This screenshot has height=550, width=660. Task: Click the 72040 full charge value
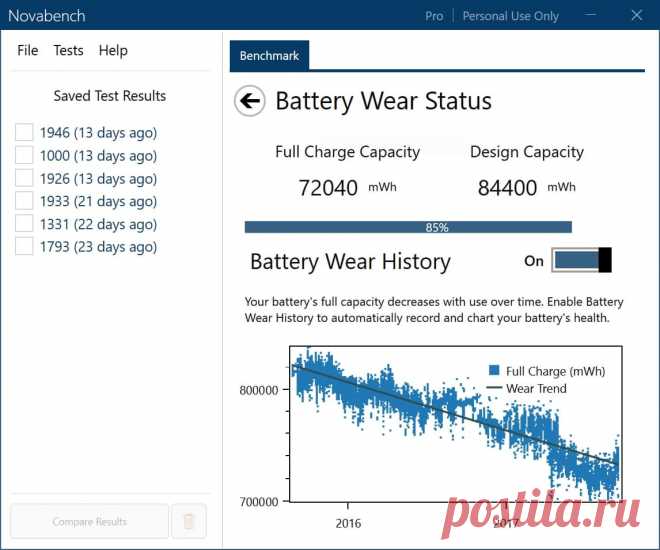[328, 188]
